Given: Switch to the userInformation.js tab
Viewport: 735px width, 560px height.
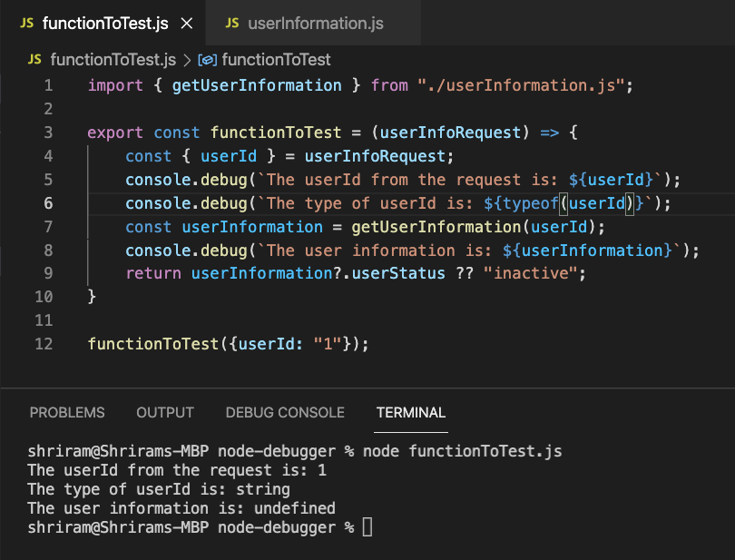Looking at the screenshot, I should tap(315, 24).
